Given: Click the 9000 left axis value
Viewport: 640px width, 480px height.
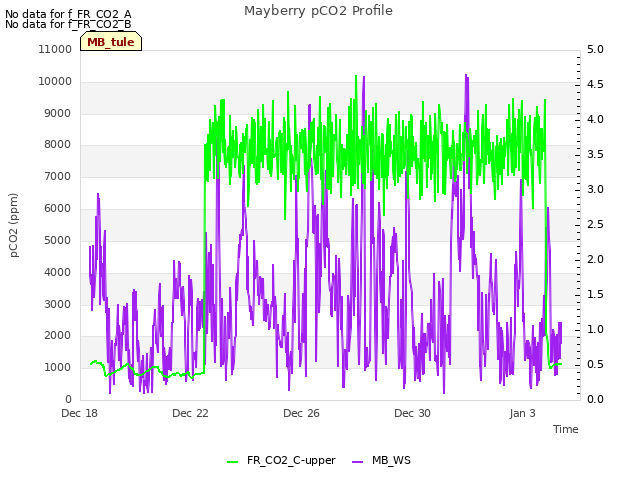Looking at the screenshot, I should (x=58, y=113).
